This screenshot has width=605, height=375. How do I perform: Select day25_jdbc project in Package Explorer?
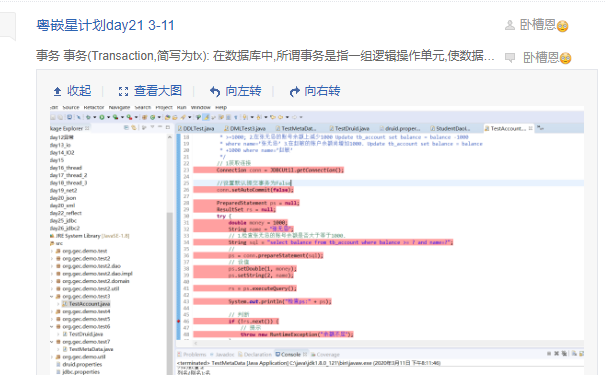click(x=63, y=221)
